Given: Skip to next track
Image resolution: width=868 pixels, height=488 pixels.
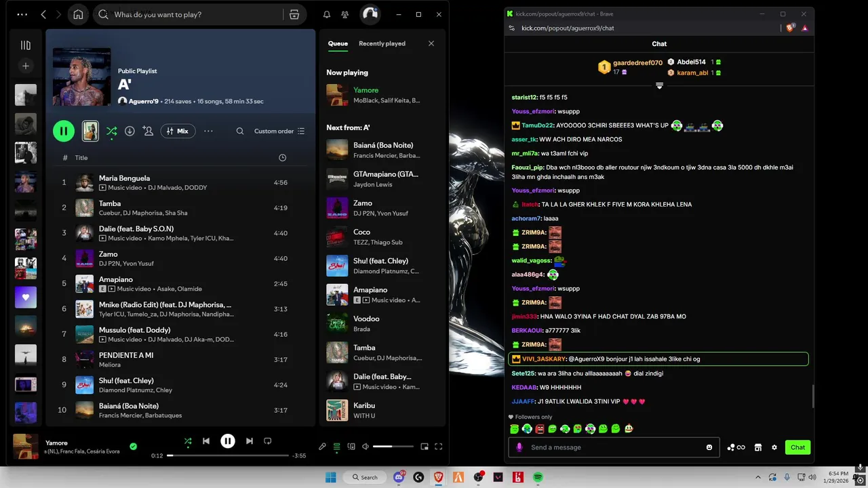Looking at the screenshot, I should pyautogui.click(x=250, y=441).
